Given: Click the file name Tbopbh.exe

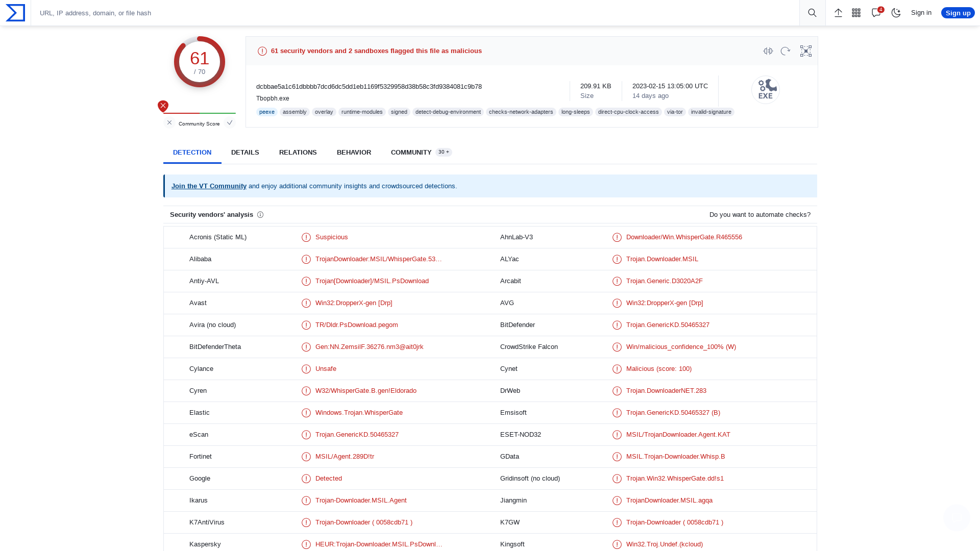Looking at the screenshot, I should [273, 98].
